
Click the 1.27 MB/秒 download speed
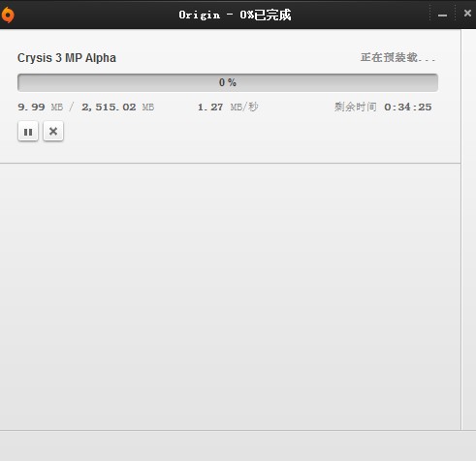point(228,107)
